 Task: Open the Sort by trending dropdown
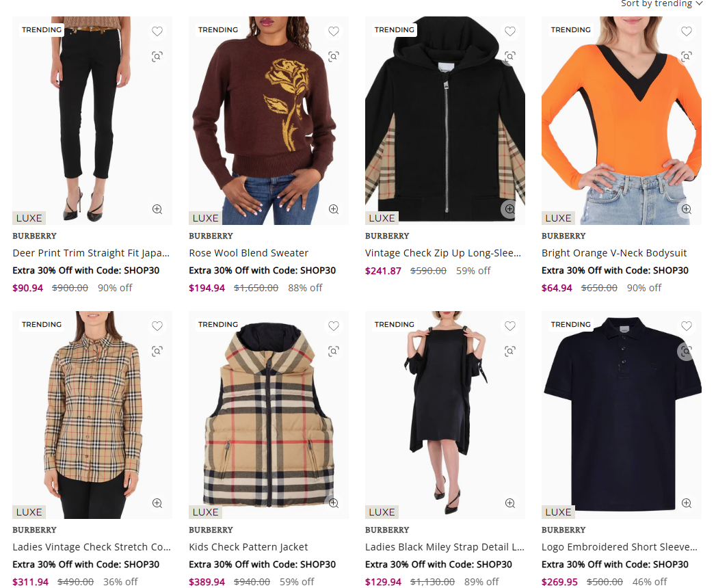coord(661,3)
